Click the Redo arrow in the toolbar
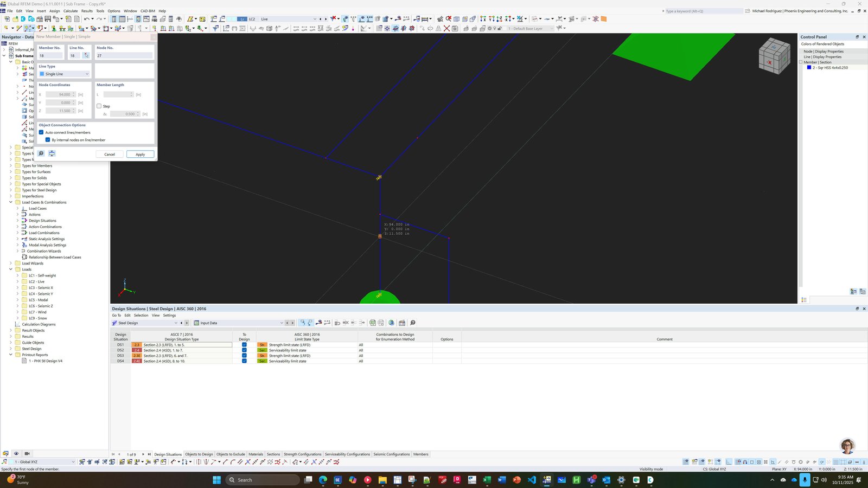This screenshot has height=488, width=868. (99, 19)
